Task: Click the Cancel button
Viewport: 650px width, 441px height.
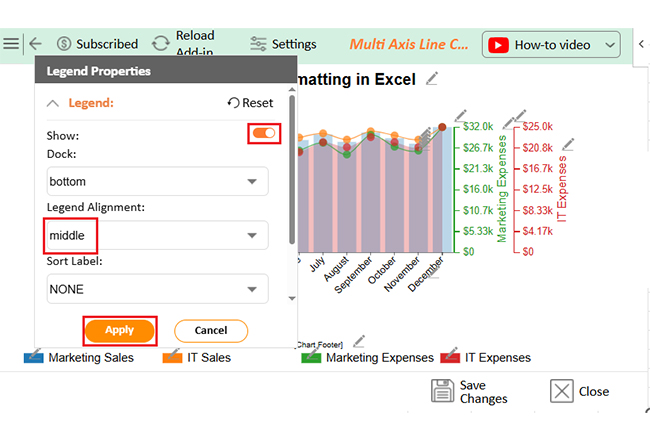Action: tap(211, 331)
